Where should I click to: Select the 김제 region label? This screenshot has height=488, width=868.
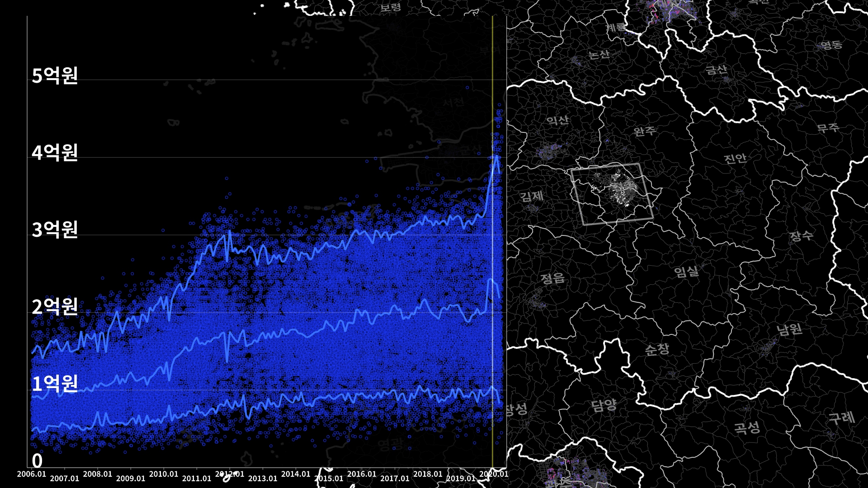click(x=531, y=196)
